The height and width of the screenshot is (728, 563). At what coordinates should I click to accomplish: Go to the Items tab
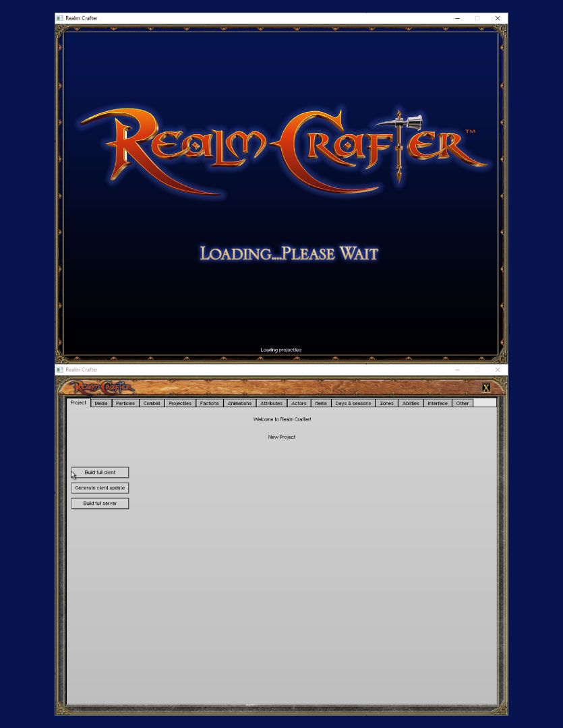[321, 404]
